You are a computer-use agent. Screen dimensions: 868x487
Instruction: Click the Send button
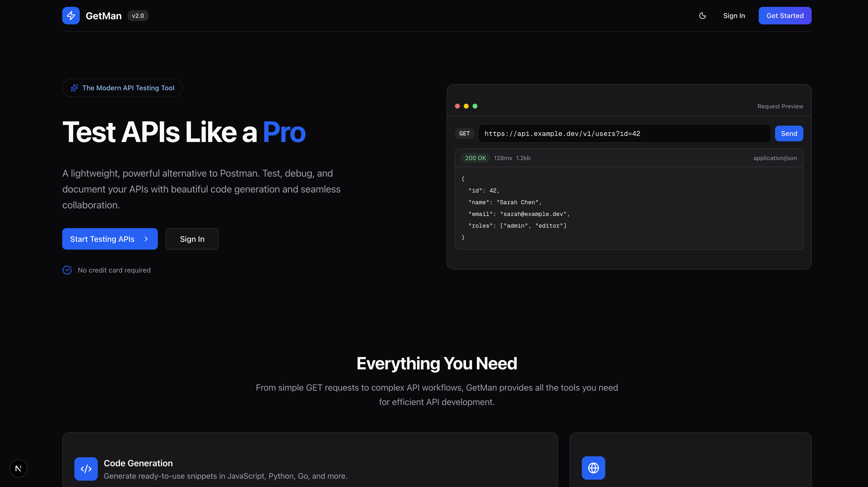click(x=789, y=133)
